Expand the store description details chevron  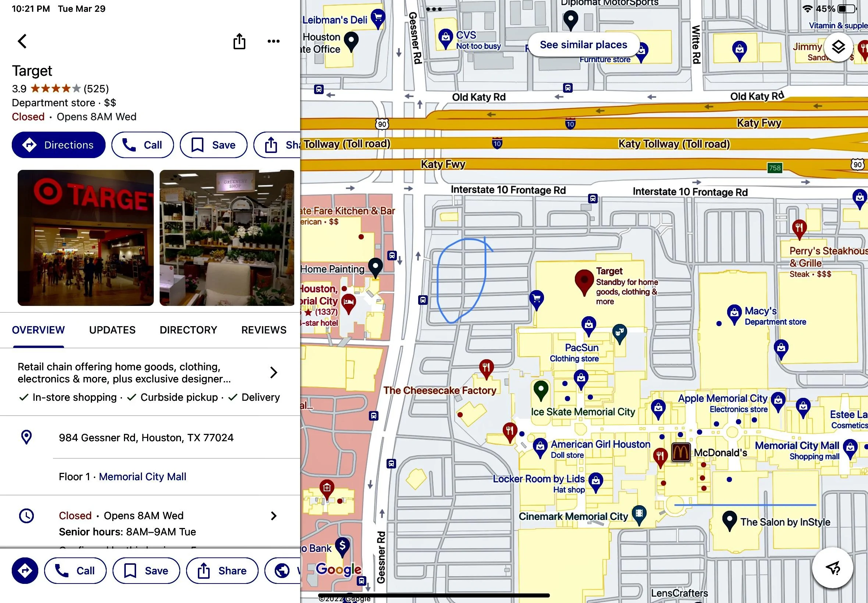tap(274, 372)
